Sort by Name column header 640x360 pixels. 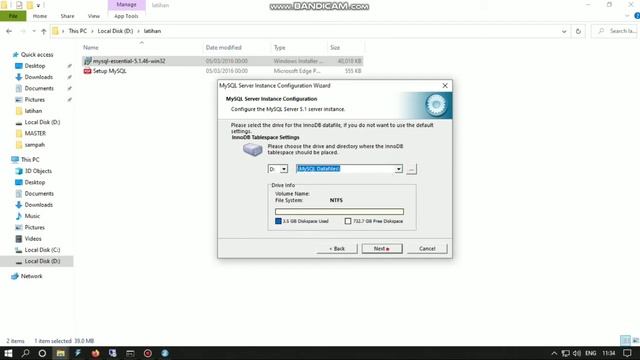coord(142,47)
